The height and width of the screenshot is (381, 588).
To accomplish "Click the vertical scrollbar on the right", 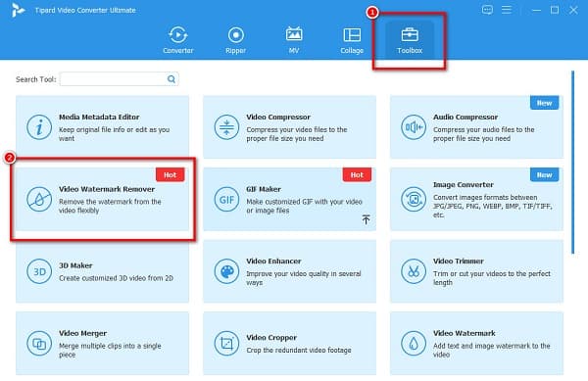I will pos(572,163).
